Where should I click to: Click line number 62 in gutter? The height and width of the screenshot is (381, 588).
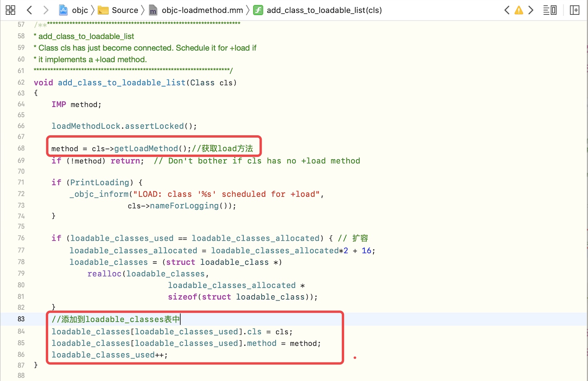tap(21, 82)
